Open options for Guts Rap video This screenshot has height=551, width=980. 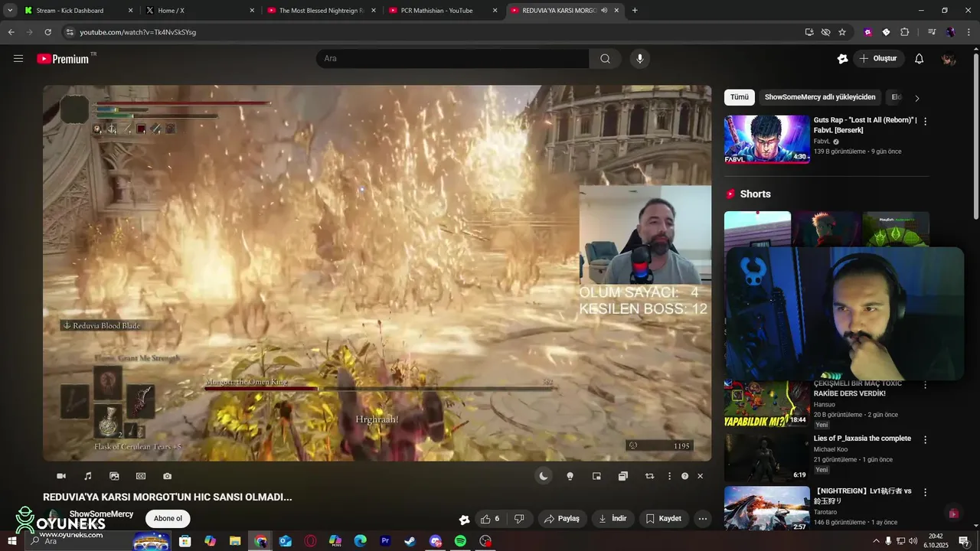pyautogui.click(x=925, y=121)
